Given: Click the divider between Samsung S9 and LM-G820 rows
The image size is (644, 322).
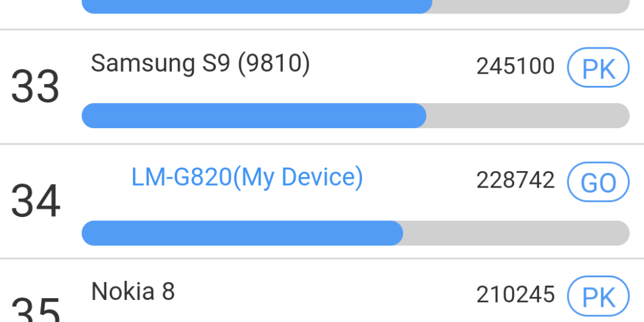Looking at the screenshot, I should 322,144.
